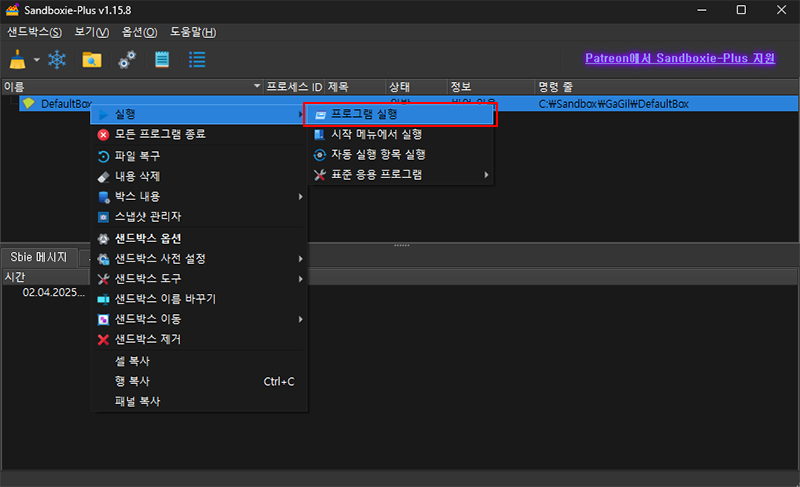
Task: Choose 셀 복사 menu entry
Action: (199, 361)
